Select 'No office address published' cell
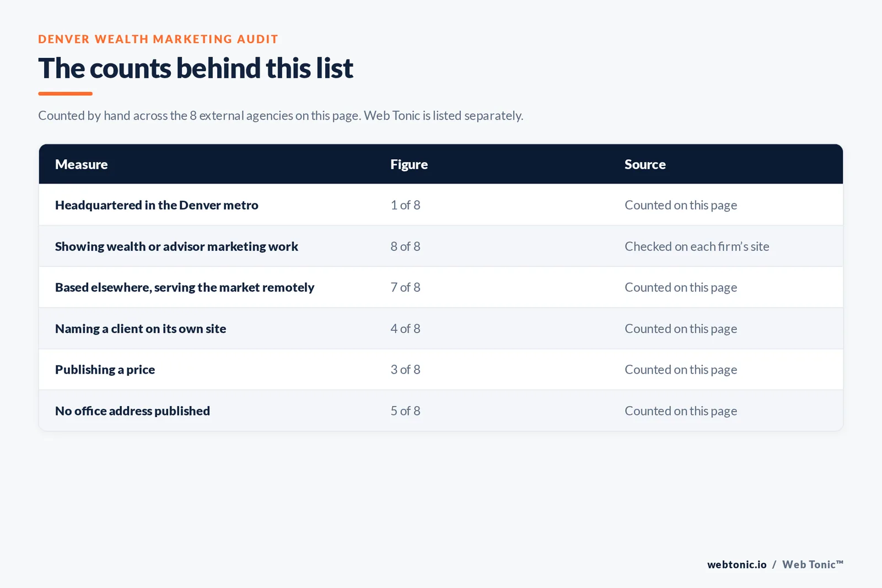This screenshot has height=588, width=882. pos(132,411)
